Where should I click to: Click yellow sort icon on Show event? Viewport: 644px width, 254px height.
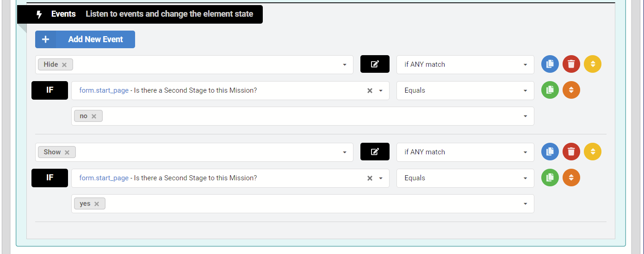coord(593,152)
